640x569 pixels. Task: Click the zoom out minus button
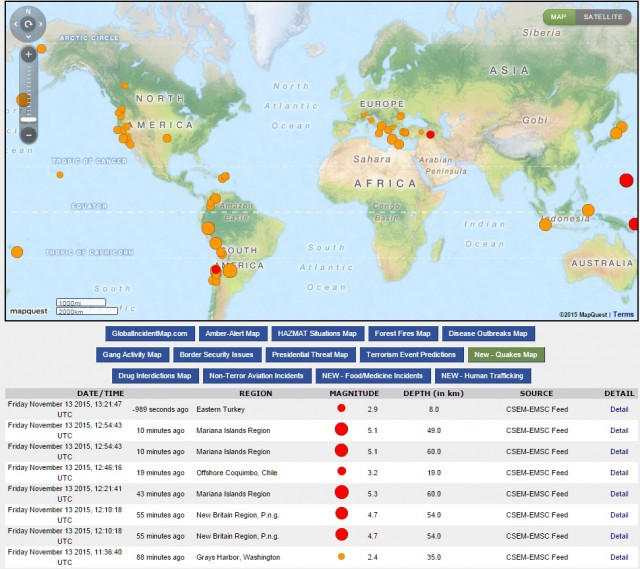pyautogui.click(x=28, y=134)
